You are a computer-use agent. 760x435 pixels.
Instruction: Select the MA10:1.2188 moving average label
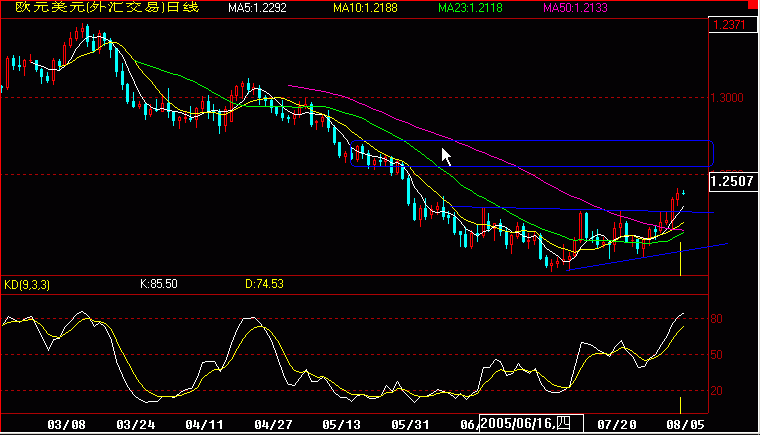coord(365,8)
